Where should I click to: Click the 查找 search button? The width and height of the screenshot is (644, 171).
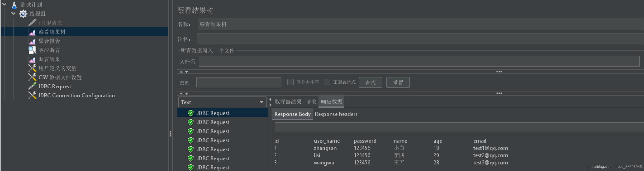click(x=371, y=83)
